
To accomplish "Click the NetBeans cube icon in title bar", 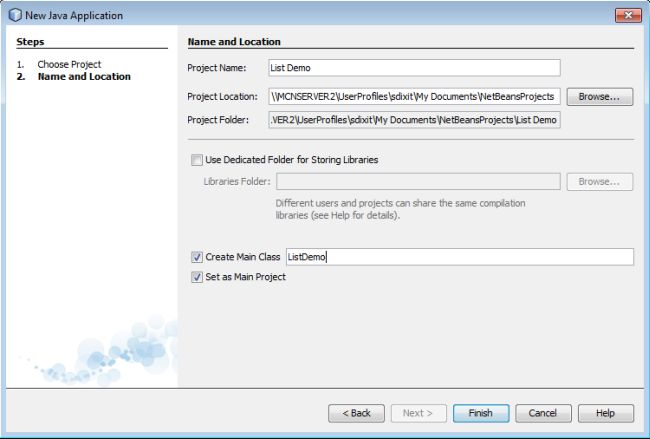I will pos(15,15).
